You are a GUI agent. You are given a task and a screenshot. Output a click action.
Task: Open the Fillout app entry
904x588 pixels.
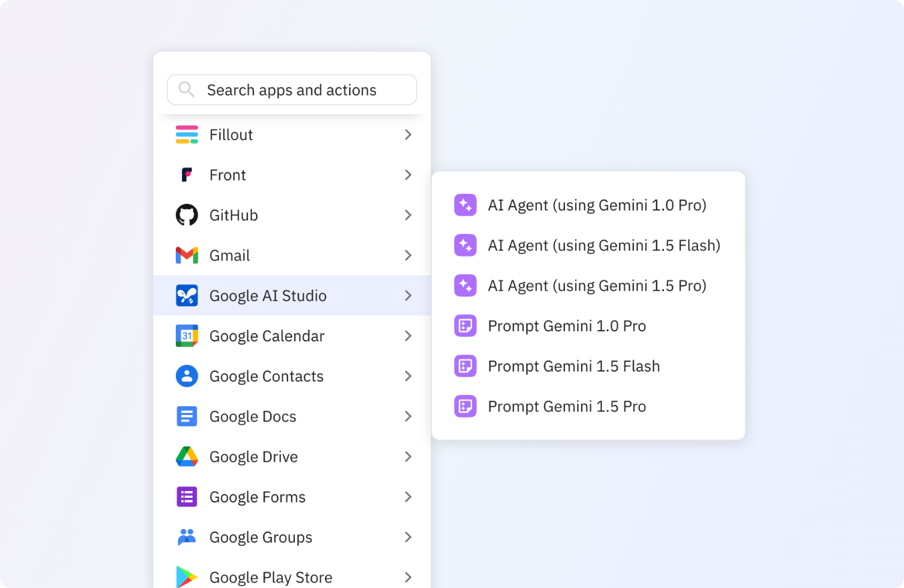(292, 135)
